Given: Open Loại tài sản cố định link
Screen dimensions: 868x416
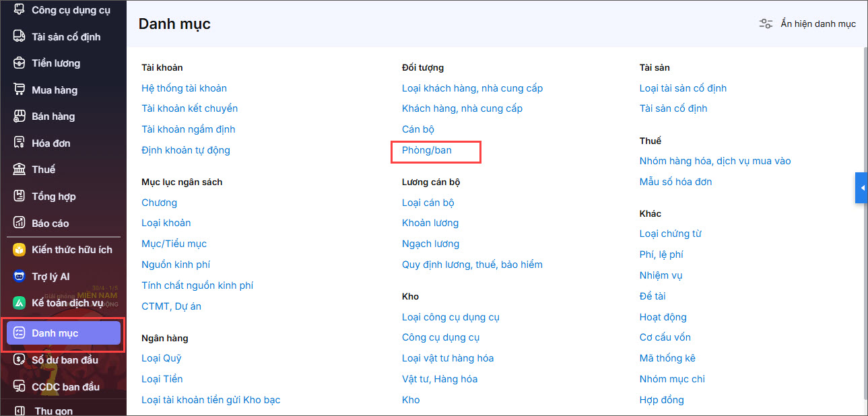Looking at the screenshot, I should coord(683,88).
